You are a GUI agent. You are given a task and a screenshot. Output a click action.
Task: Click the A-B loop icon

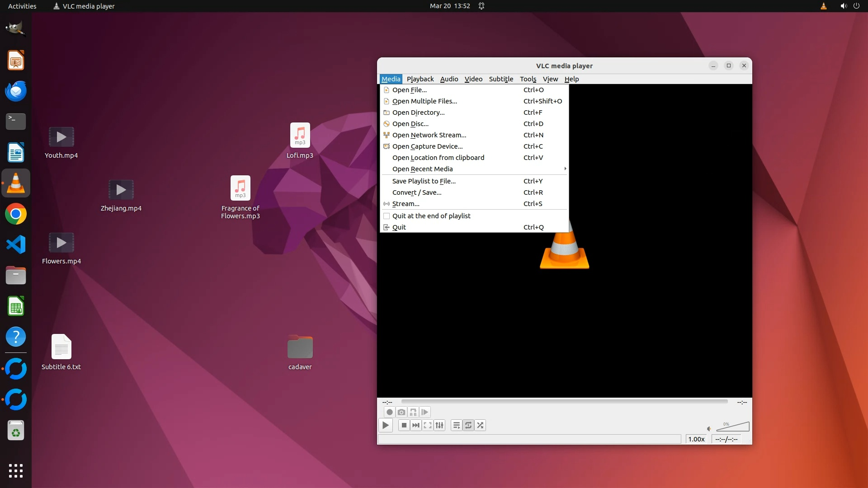pyautogui.click(x=413, y=412)
